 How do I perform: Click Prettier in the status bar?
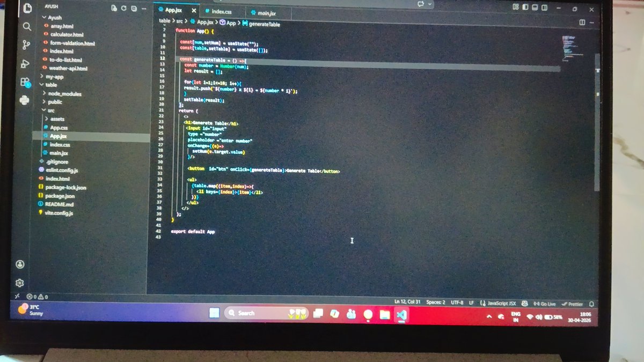573,304
